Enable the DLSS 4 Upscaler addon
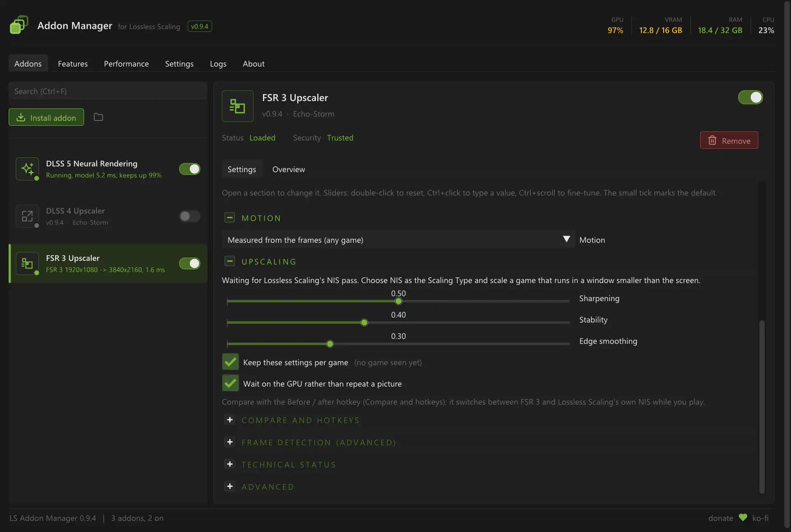The height and width of the screenshot is (532, 791). click(189, 216)
